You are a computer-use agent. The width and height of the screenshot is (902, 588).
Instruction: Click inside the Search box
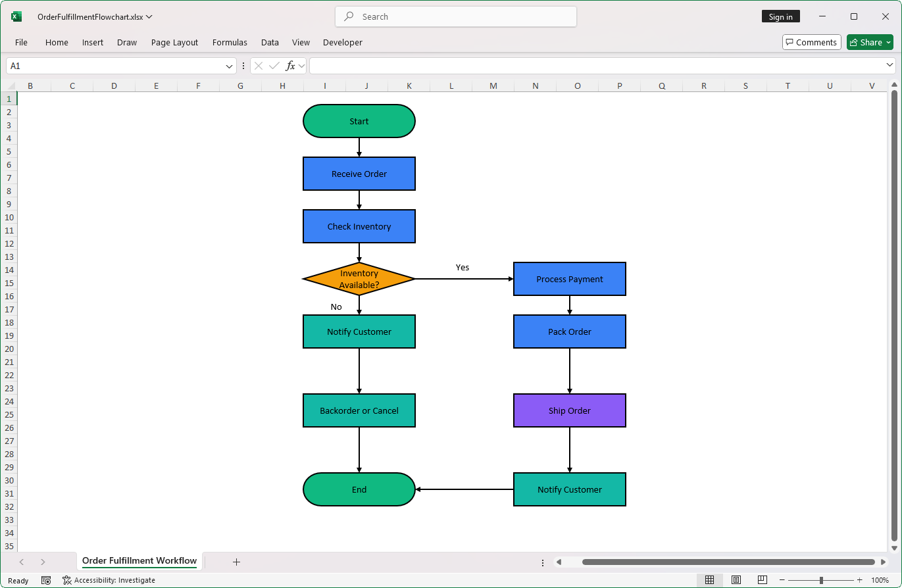tap(455, 16)
